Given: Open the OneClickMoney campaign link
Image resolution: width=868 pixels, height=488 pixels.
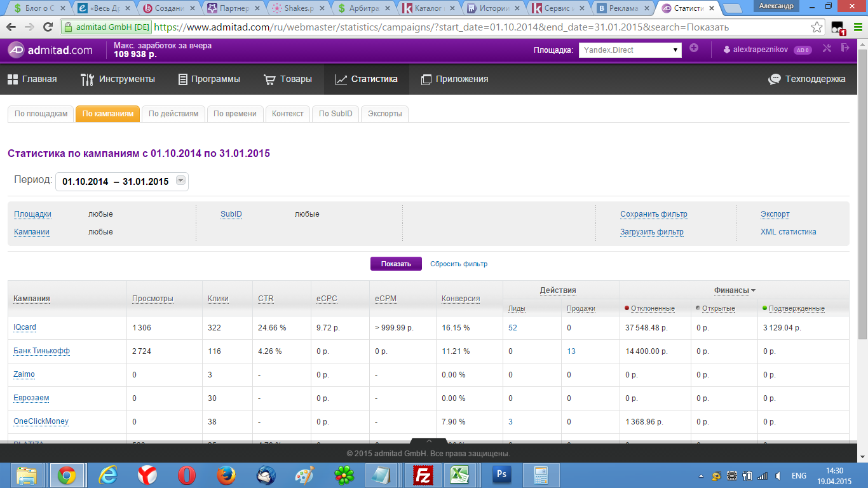Looking at the screenshot, I should 41,421.
